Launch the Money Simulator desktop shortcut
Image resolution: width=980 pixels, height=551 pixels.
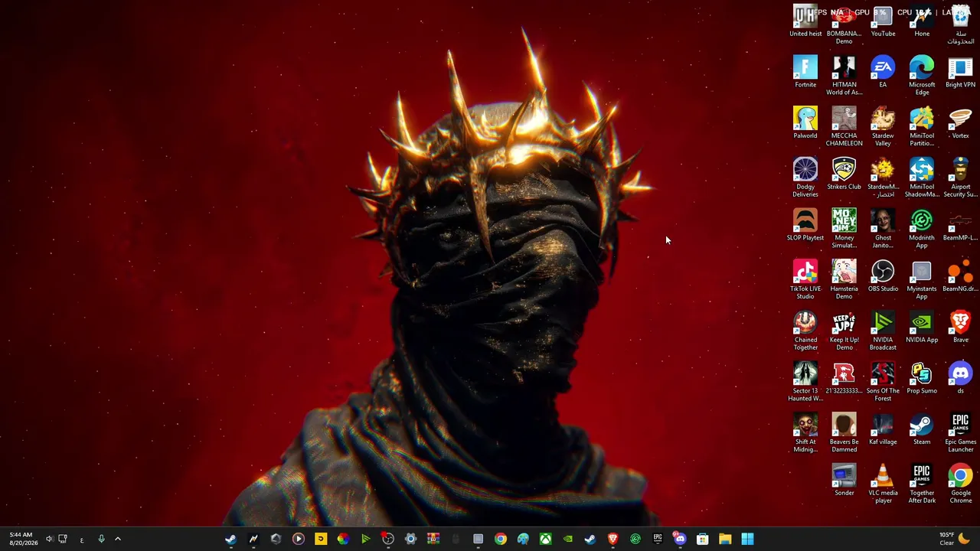844,229
